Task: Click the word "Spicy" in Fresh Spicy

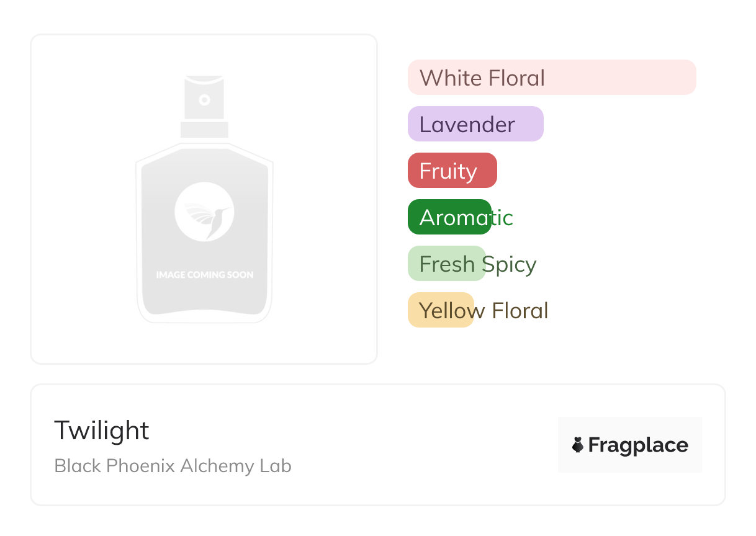Action: 509,264
